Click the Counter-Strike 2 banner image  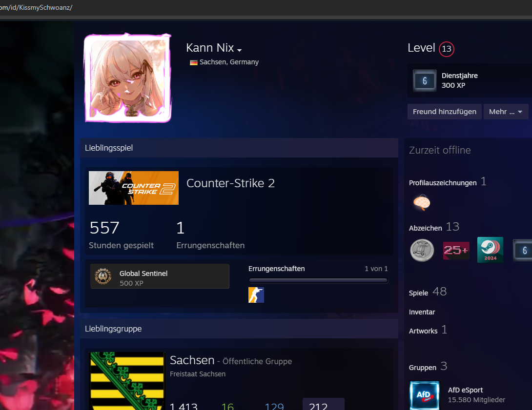pyautogui.click(x=134, y=188)
